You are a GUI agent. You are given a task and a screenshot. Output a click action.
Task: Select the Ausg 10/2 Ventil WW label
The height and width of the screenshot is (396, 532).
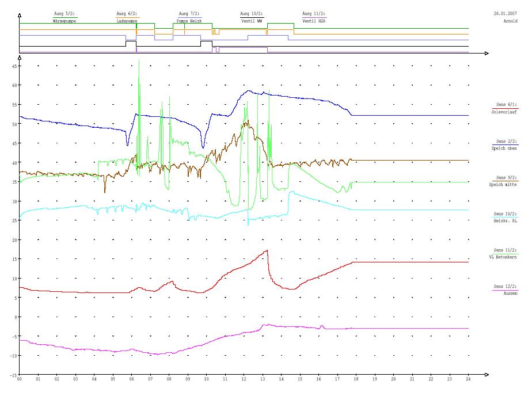pos(252,17)
